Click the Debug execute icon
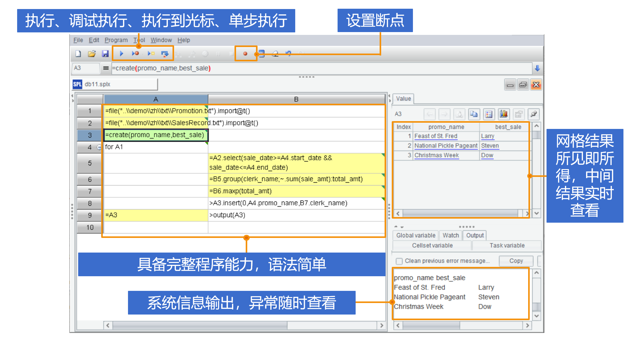 coord(135,54)
